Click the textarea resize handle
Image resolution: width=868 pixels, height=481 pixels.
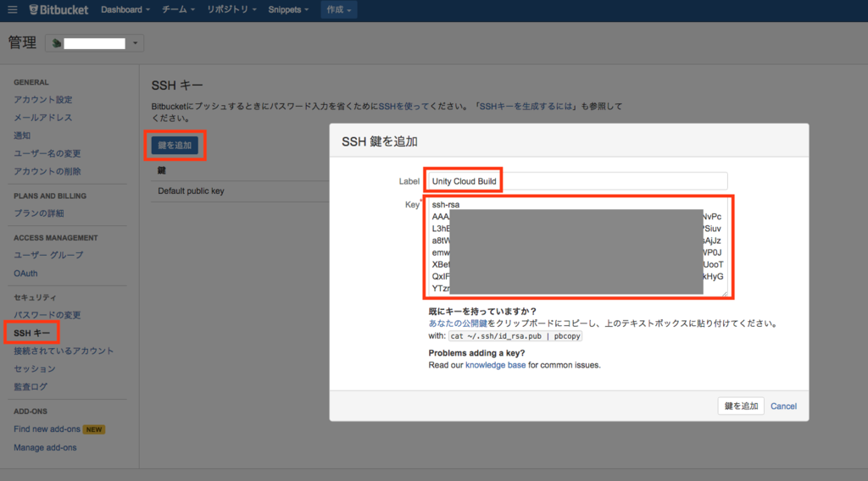tap(724, 293)
